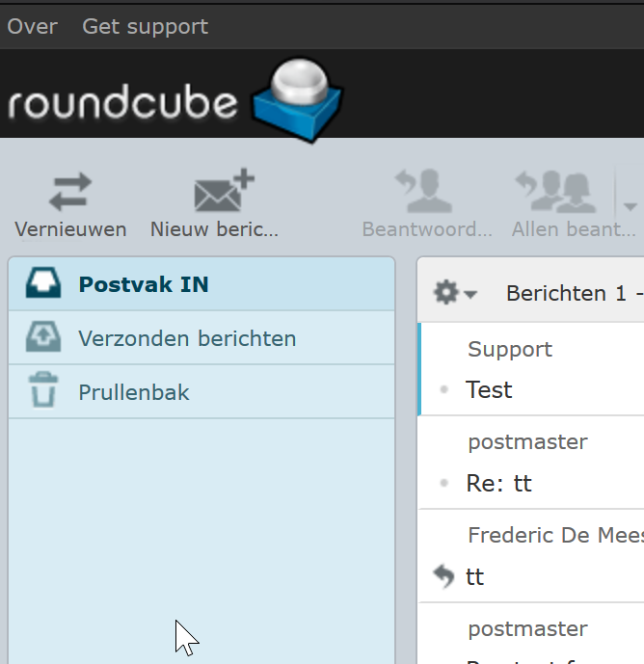
Task: Select the Postvak IN folder label
Action: point(144,284)
